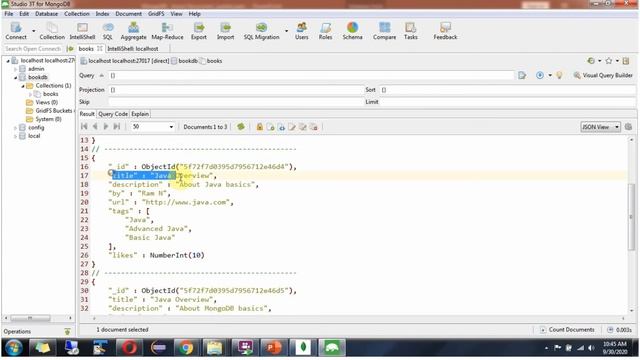Switch to the Explain tab
Screen dimensions: 640x360
click(140, 114)
